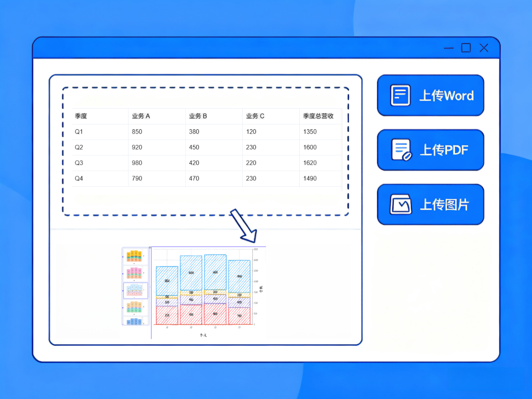The width and height of the screenshot is (532, 399).
Task: Click the 上传Word upload button
Action: coord(430,95)
